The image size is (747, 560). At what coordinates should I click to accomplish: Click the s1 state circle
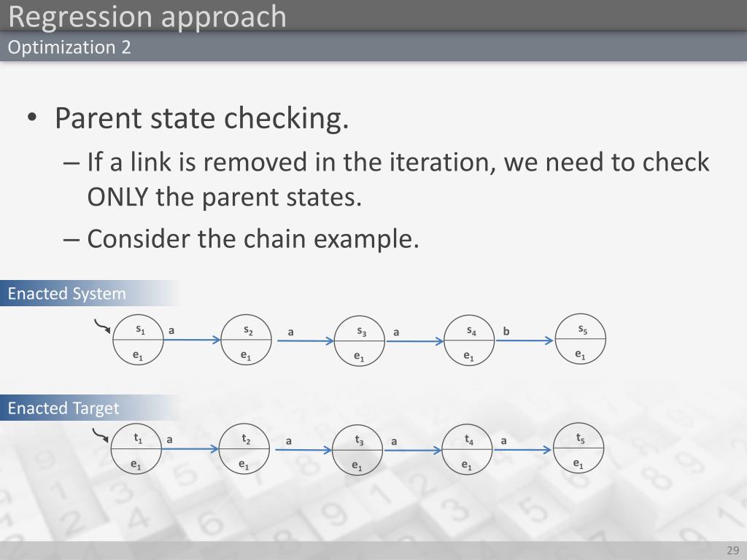point(138,340)
